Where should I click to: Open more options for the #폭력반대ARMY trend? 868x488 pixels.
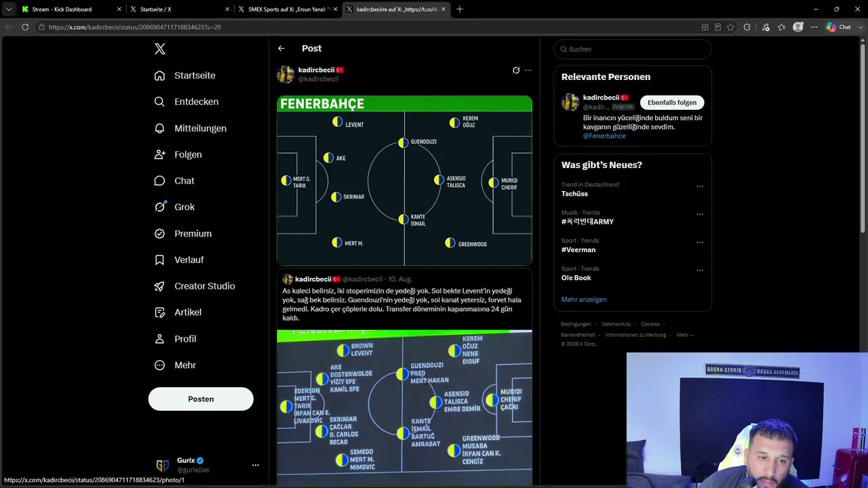[700, 214]
